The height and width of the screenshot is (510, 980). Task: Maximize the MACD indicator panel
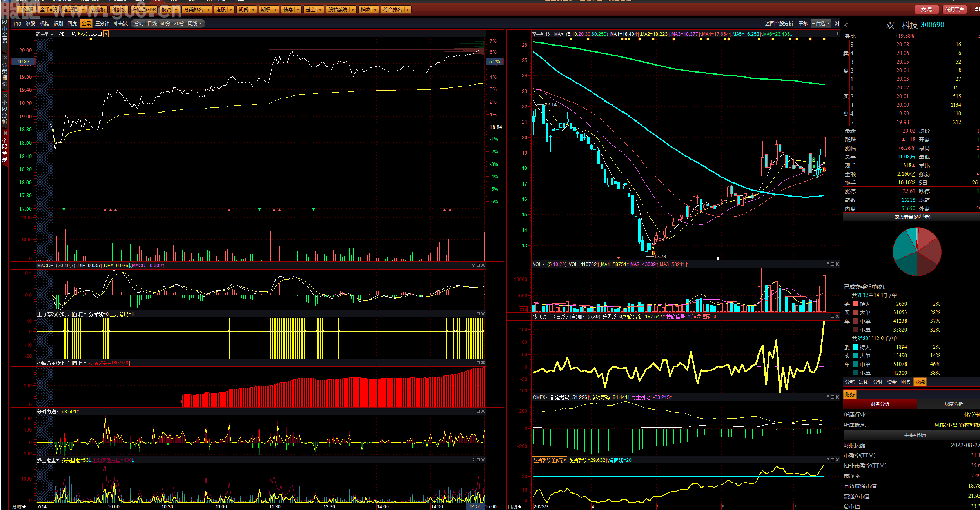[478, 266]
